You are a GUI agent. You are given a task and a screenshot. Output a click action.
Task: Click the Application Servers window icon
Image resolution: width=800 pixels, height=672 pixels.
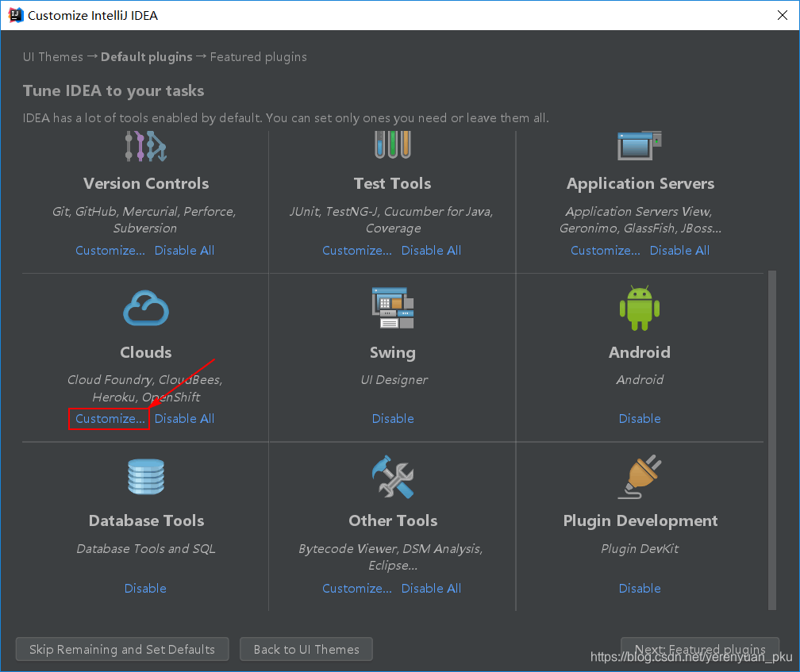pyautogui.click(x=640, y=146)
